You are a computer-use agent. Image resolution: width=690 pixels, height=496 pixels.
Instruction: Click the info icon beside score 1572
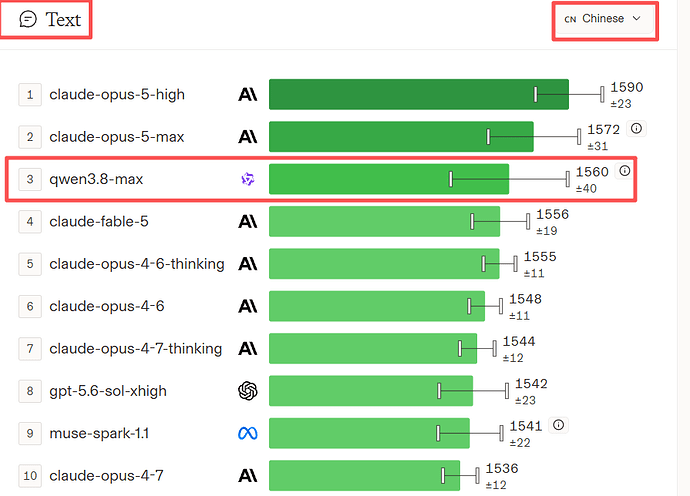tap(636, 129)
